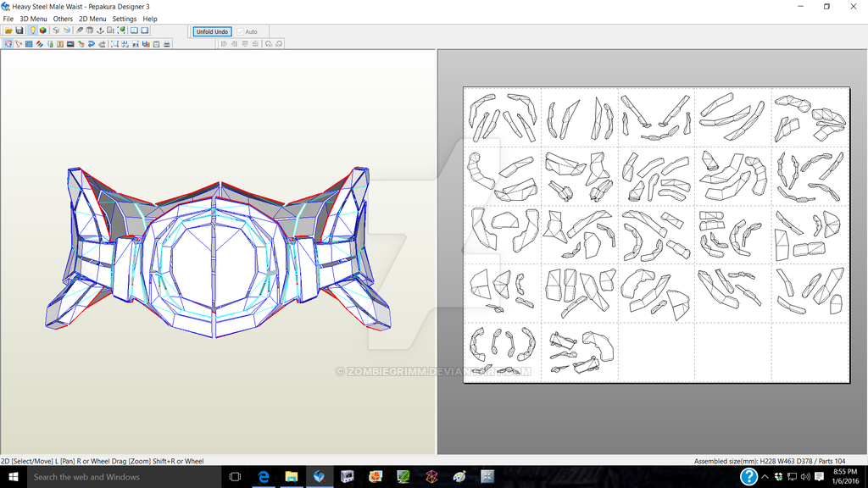Click the Assembled size status bar text

click(x=770, y=461)
